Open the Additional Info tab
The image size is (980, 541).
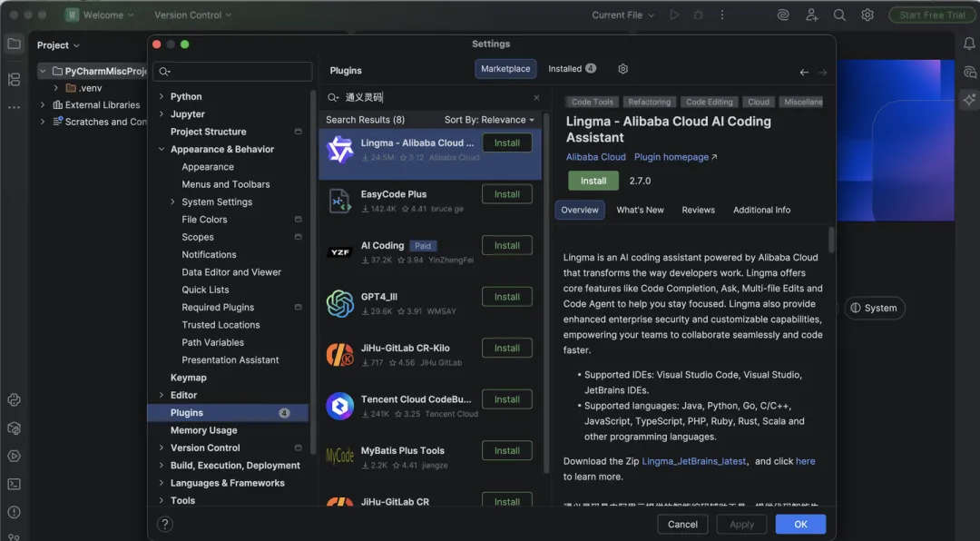tap(761, 210)
